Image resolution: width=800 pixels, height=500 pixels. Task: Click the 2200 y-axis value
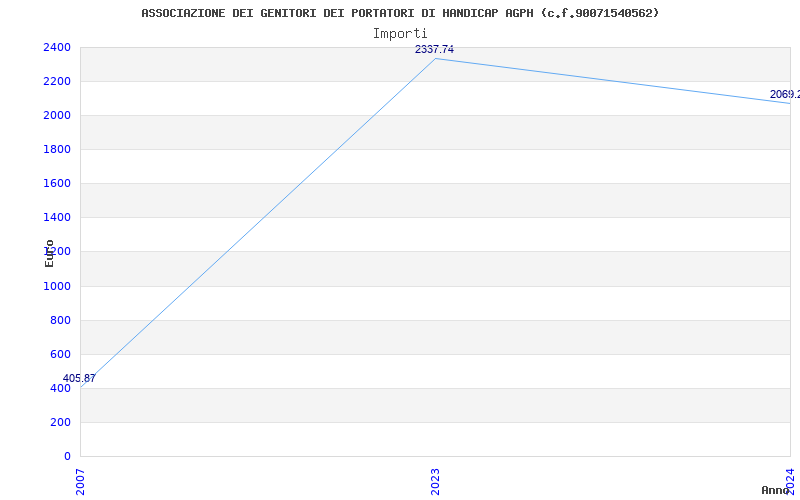(x=57, y=82)
